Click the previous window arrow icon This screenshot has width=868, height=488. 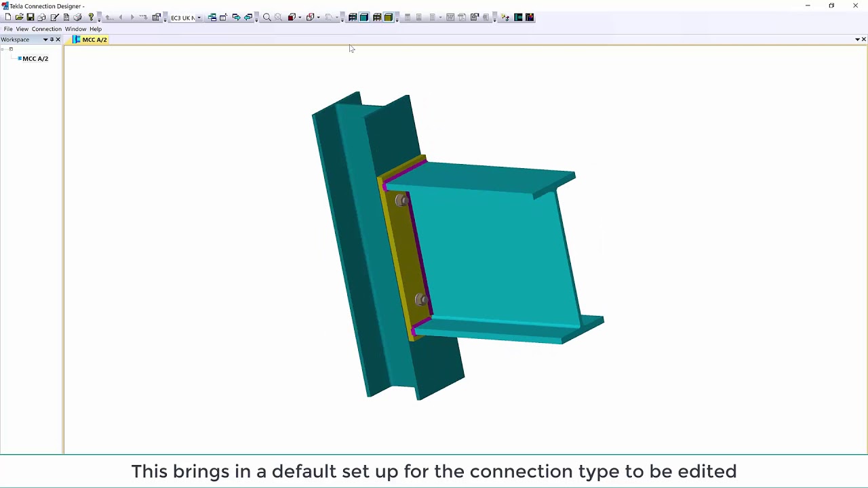(x=248, y=17)
